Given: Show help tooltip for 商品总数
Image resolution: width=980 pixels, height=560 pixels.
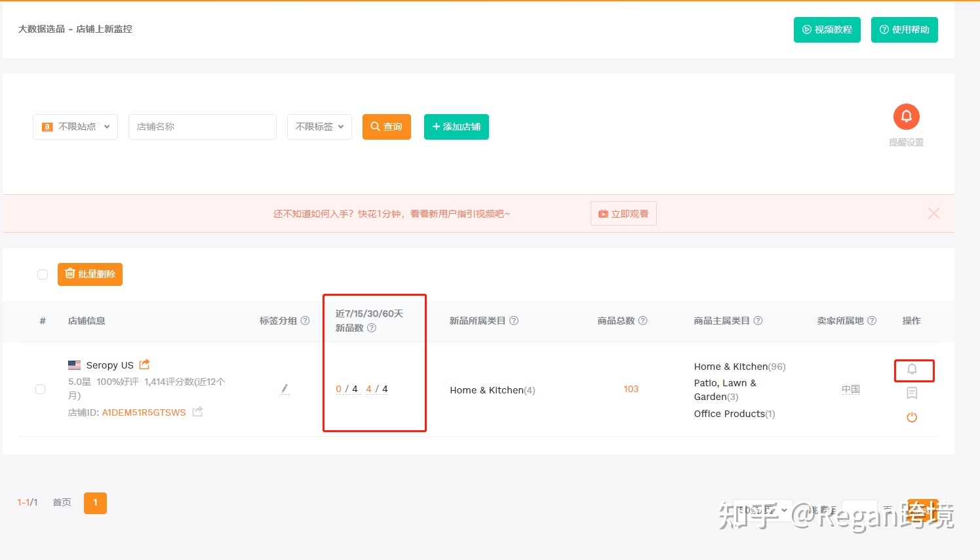Looking at the screenshot, I should pos(643,321).
